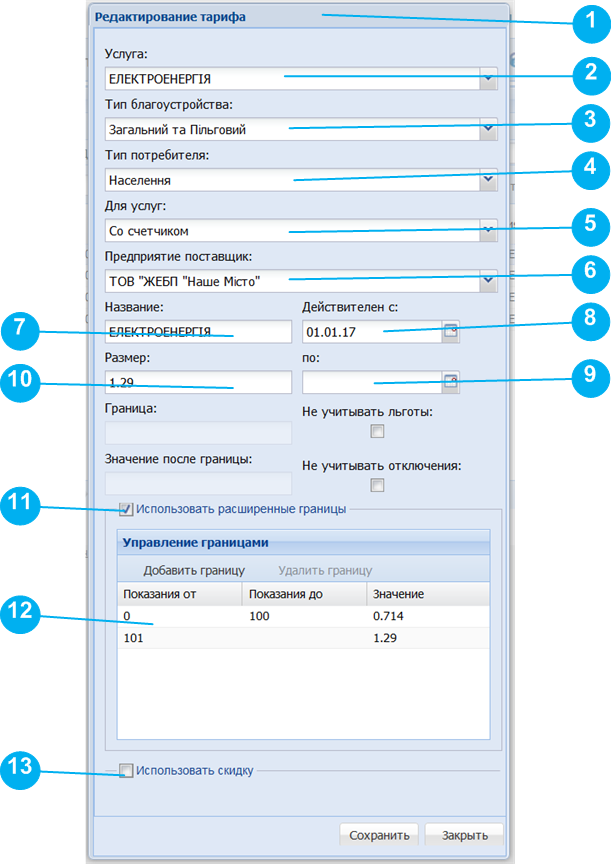
Task: Sort by Показания от column header
Action: click(x=179, y=594)
